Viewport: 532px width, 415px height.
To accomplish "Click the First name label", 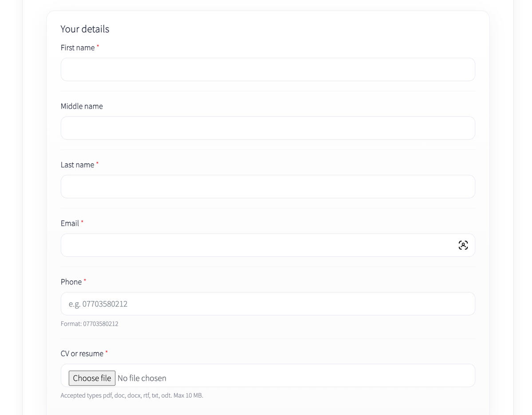I will pyautogui.click(x=78, y=48).
